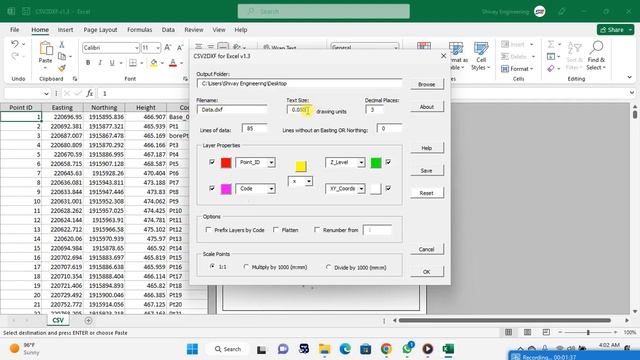This screenshot has height=360, width=640.
Task: Toggle the XY_Coords layer checkbox
Action: [388, 188]
